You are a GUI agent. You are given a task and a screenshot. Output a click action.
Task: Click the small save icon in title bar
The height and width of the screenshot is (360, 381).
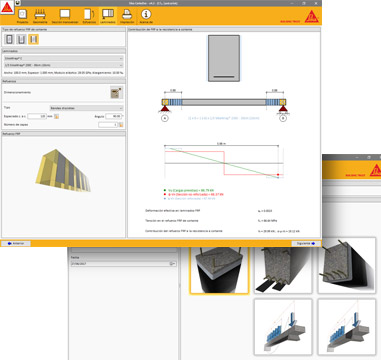(x=18, y=3)
